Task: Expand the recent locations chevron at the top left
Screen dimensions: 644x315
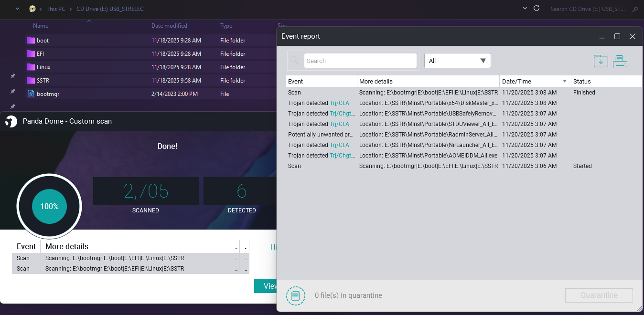Action: pyautogui.click(x=17, y=9)
